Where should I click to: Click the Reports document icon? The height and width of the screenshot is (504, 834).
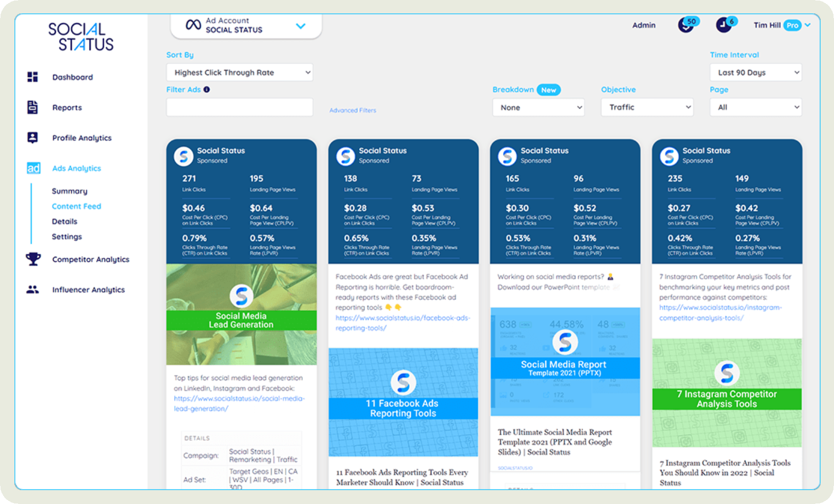coord(33,107)
